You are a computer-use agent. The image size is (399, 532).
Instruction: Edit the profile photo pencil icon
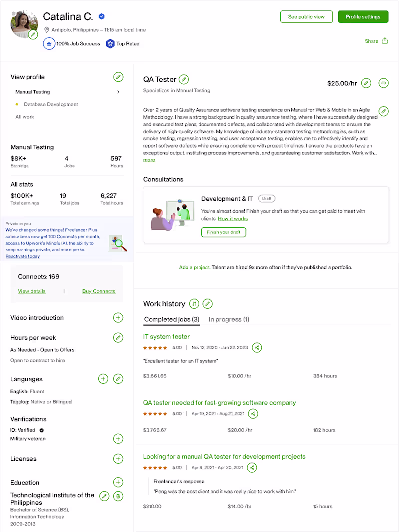[x=33, y=34]
